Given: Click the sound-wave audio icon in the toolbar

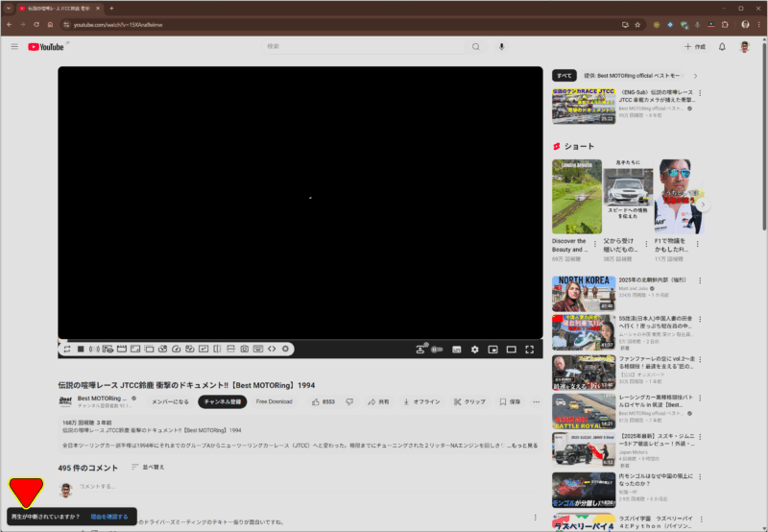Looking at the screenshot, I should [94, 349].
